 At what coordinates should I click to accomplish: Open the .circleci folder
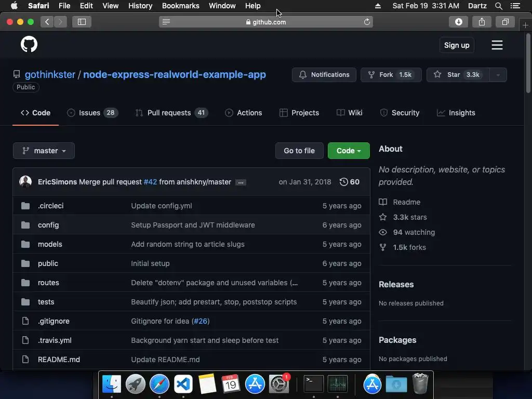click(x=50, y=206)
